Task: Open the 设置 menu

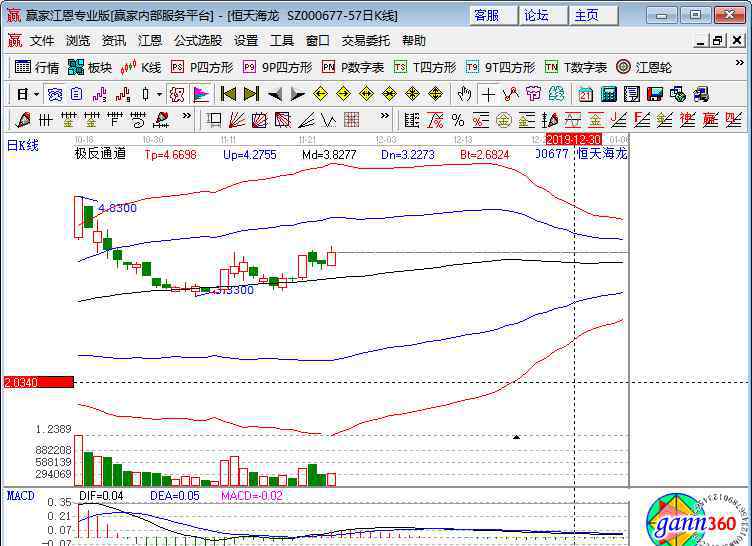Action: (246, 41)
